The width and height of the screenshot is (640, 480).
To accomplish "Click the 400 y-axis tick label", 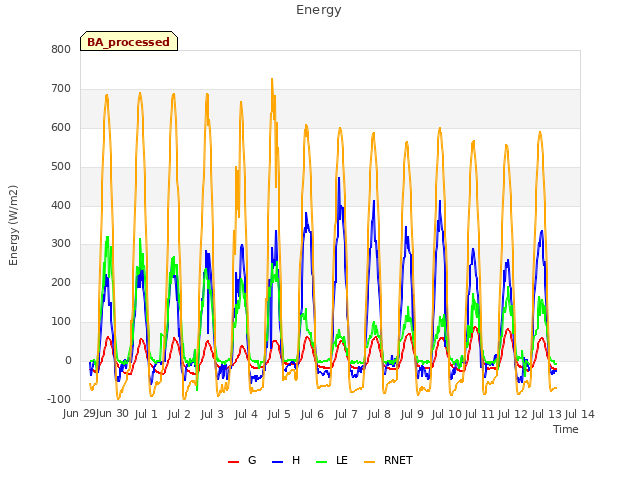I will point(61,205).
